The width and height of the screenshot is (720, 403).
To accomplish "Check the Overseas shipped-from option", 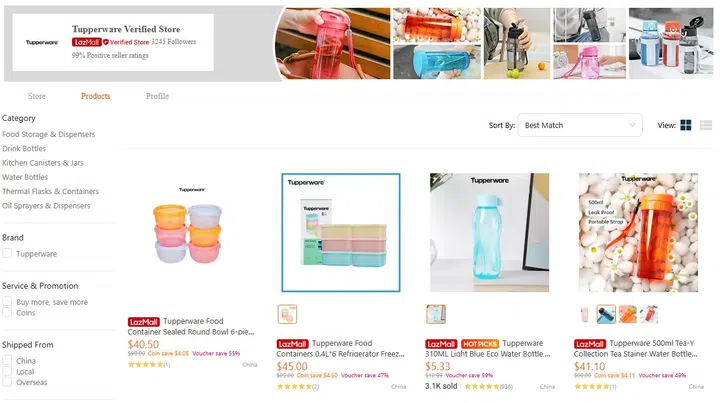I will point(7,382).
